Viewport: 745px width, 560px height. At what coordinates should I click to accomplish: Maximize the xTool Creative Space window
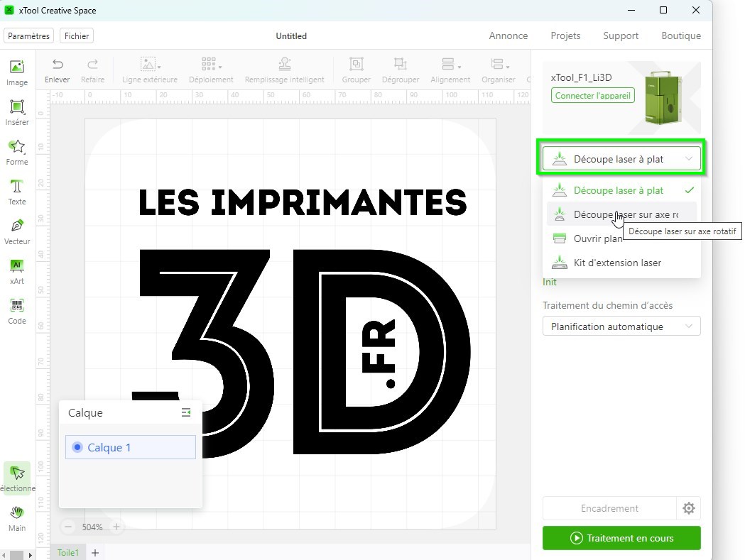coord(663,10)
